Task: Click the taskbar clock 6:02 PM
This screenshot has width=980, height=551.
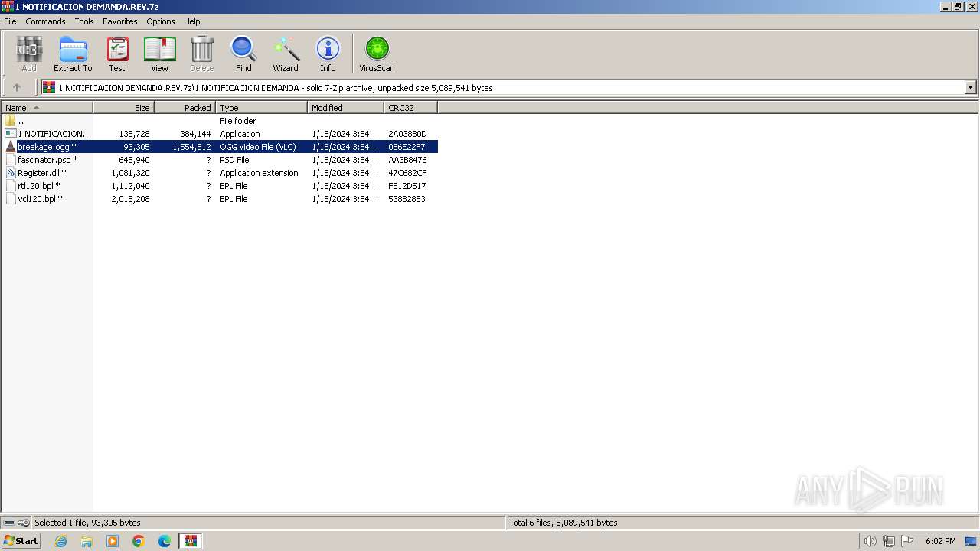Action: coord(940,541)
